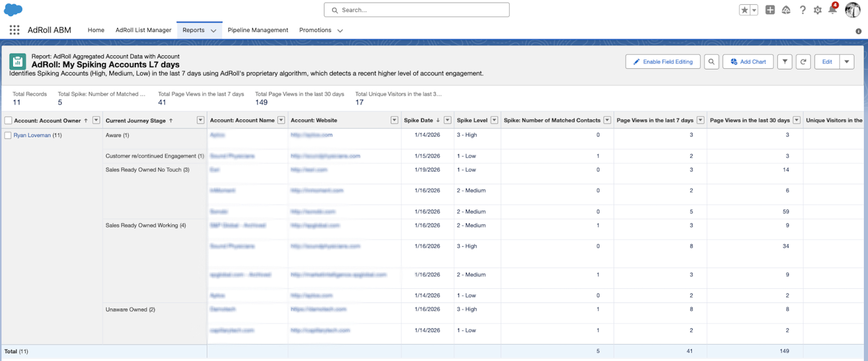Click the green report icon
Viewport: 868px width, 361px height.
point(17,62)
